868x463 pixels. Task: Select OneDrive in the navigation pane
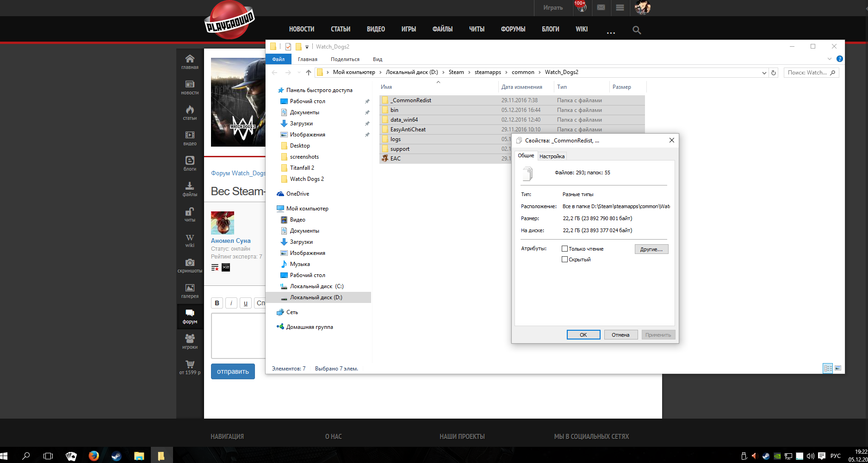pyautogui.click(x=298, y=194)
